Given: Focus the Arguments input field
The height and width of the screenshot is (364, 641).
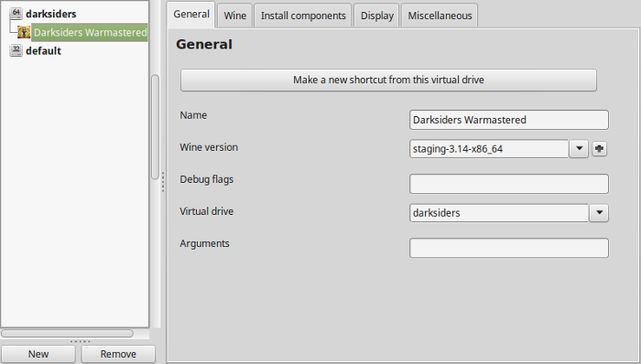Looking at the screenshot, I should [509, 248].
